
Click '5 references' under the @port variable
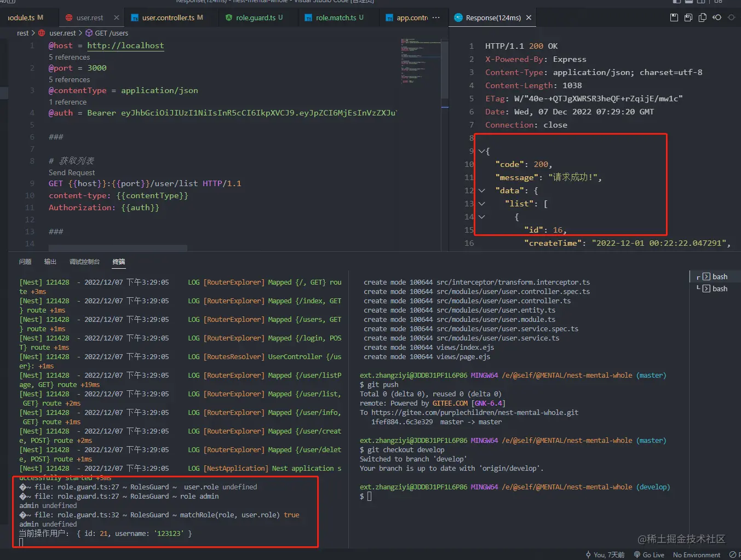click(x=69, y=79)
